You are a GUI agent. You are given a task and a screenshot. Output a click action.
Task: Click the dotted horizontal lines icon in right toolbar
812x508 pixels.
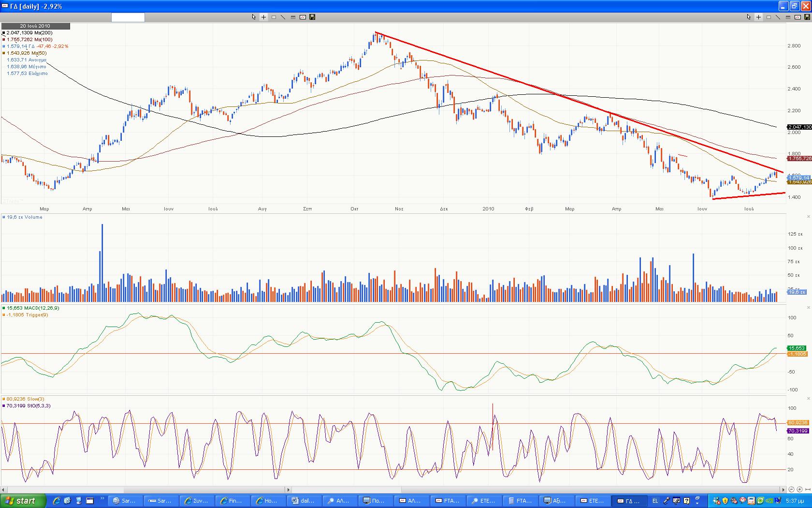tap(788, 17)
